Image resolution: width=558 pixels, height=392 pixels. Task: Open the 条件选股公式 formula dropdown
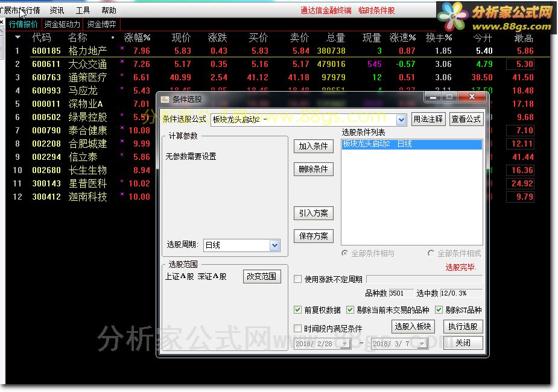tap(401, 120)
